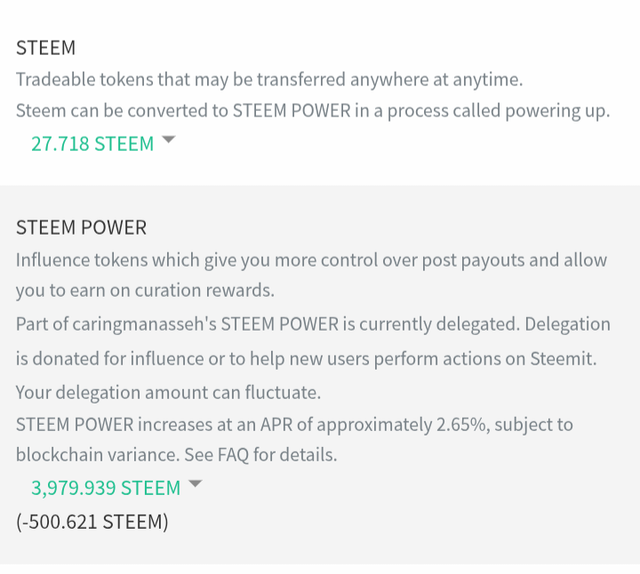This screenshot has height=574, width=640.
Task: Click the caringmanasseh's STEEM POWER delegation sentence
Action: pyautogui.click(x=312, y=325)
